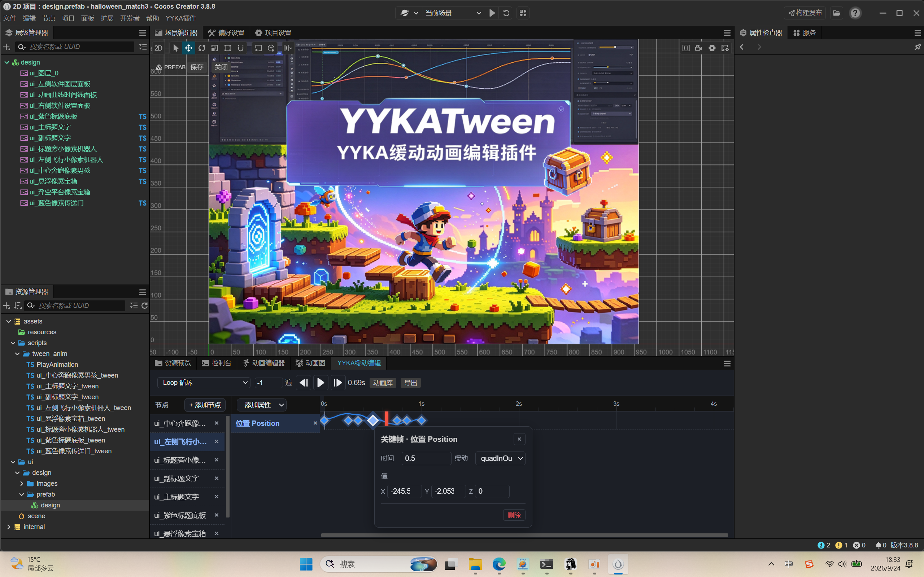Select the Scale tool in scene toolbar
Image resolution: width=924 pixels, height=577 pixels.
[x=215, y=48]
